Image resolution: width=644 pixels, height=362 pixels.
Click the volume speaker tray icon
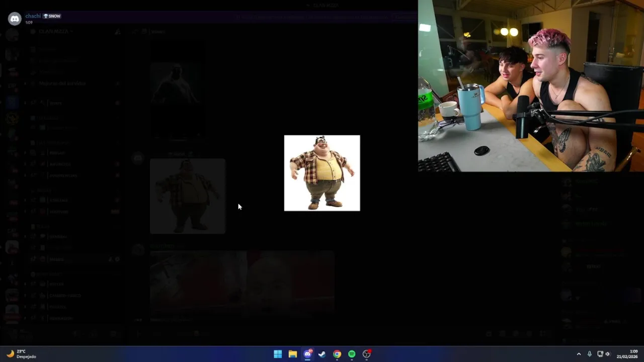(x=608, y=354)
